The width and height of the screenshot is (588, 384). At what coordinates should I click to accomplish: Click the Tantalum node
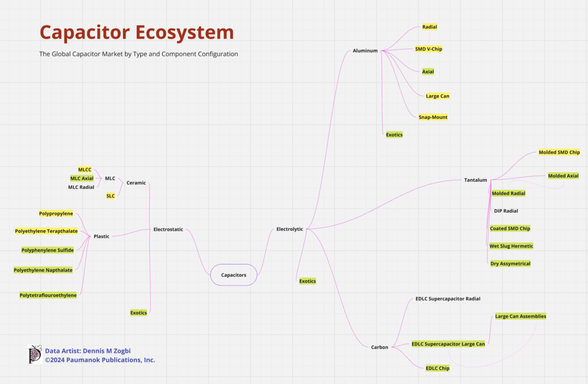click(476, 180)
